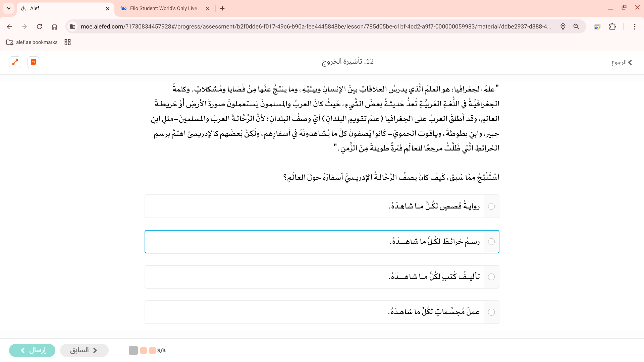
Task: Click the location permission icon
Action: point(563,26)
